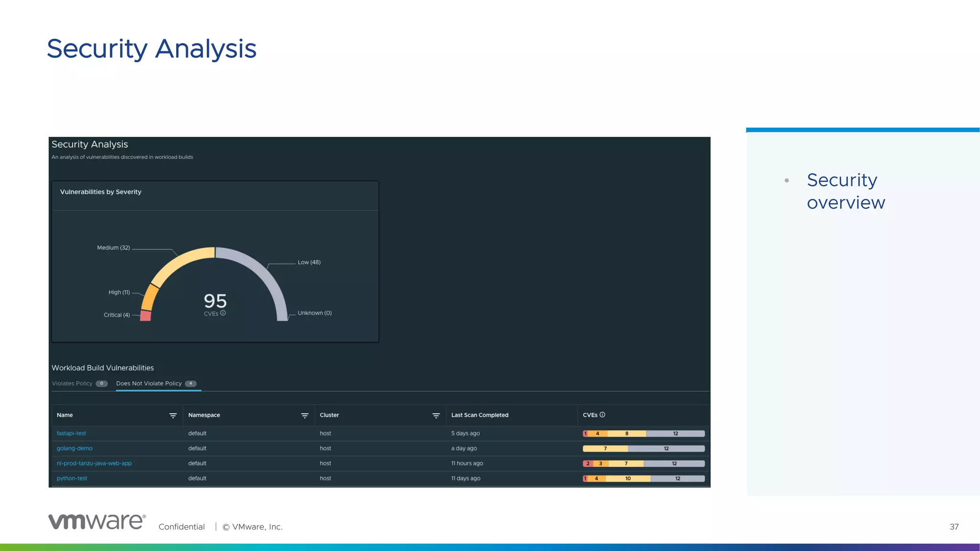This screenshot has height=551, width=980.
Task: Click the red Critical segment of the gauge
Action: click(x=146, y=316)
